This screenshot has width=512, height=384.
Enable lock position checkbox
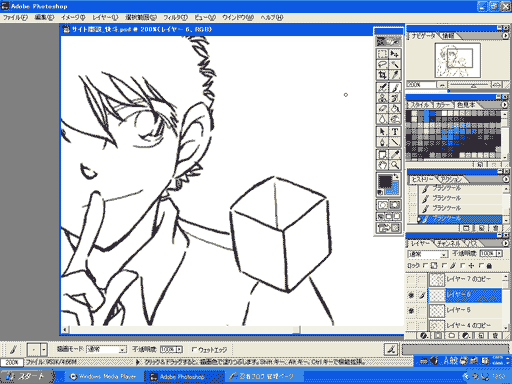[462, 265]
